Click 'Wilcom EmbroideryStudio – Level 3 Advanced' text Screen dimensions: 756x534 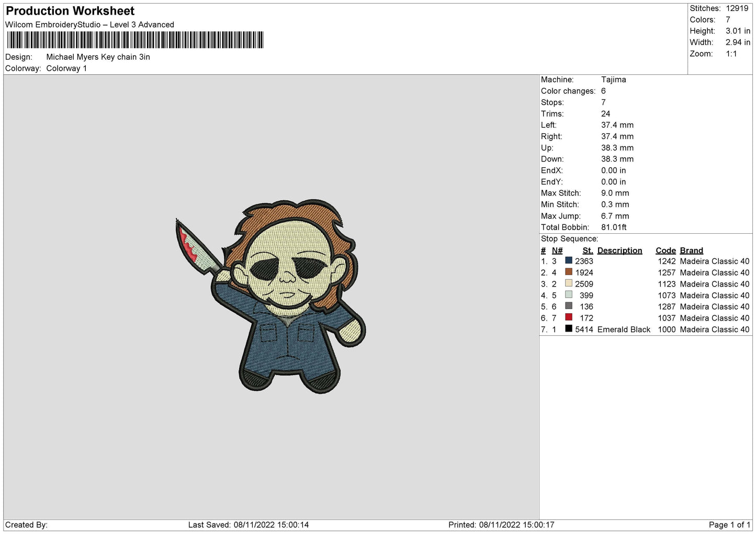(x=89, y=25)
